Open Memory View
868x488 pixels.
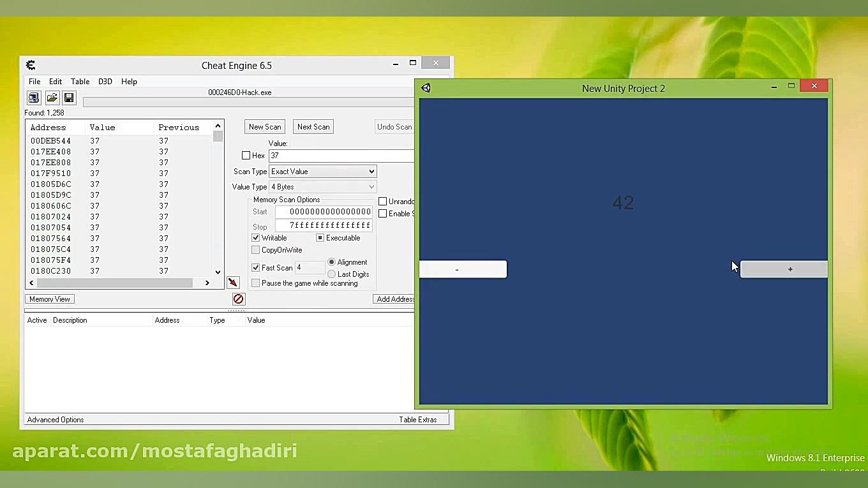(x=50, y=299)
